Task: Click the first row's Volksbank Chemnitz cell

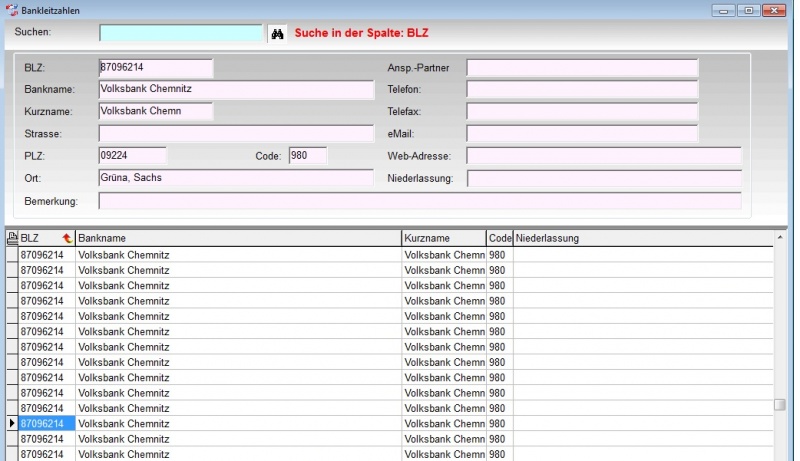Action: pyautogui.click(x=238, y=255)
